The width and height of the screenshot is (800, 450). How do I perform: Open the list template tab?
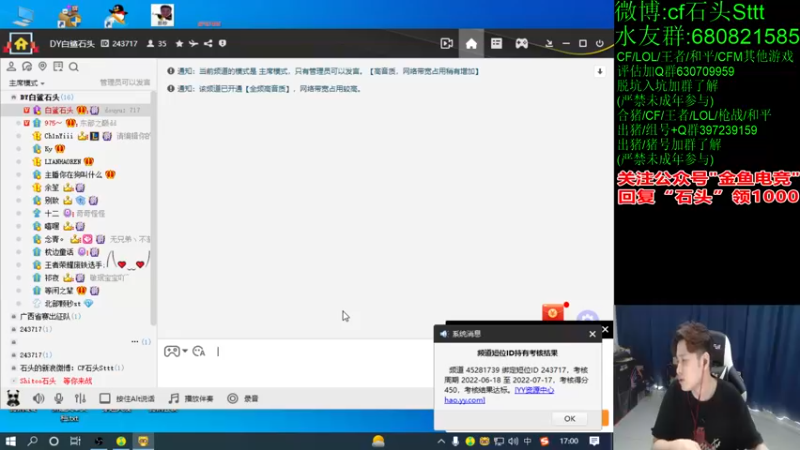[x=496, y=43]
